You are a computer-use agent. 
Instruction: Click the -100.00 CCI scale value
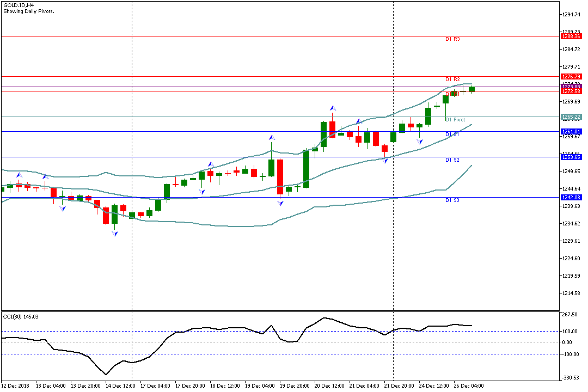pyautogui.click(x=571, y=354)
